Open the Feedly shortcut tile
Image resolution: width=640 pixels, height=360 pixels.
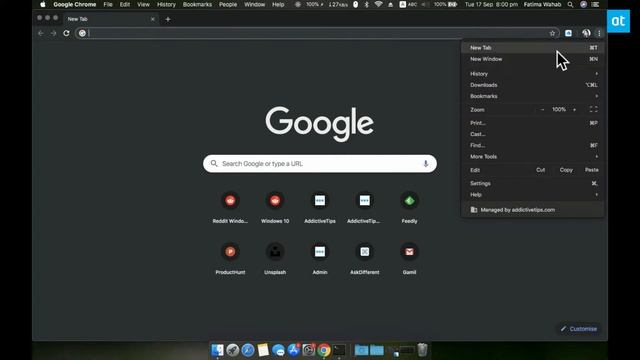point(409,208)
